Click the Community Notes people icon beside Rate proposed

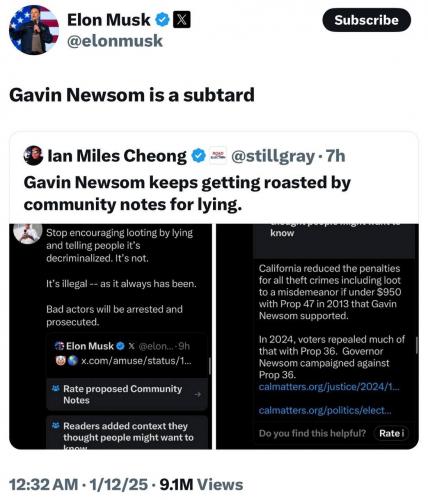55,388
